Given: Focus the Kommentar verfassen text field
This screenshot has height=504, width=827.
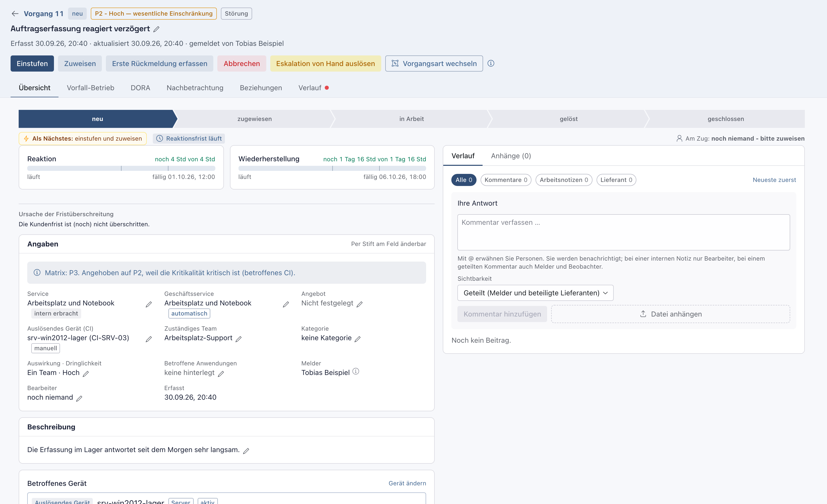Looking at the screenshot, I should [624, 232].
